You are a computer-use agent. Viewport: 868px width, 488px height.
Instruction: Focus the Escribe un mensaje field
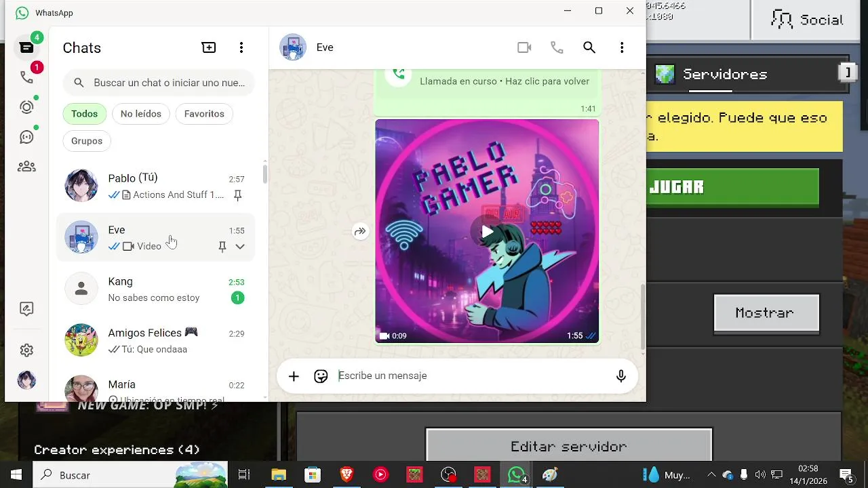pos(471,376)
